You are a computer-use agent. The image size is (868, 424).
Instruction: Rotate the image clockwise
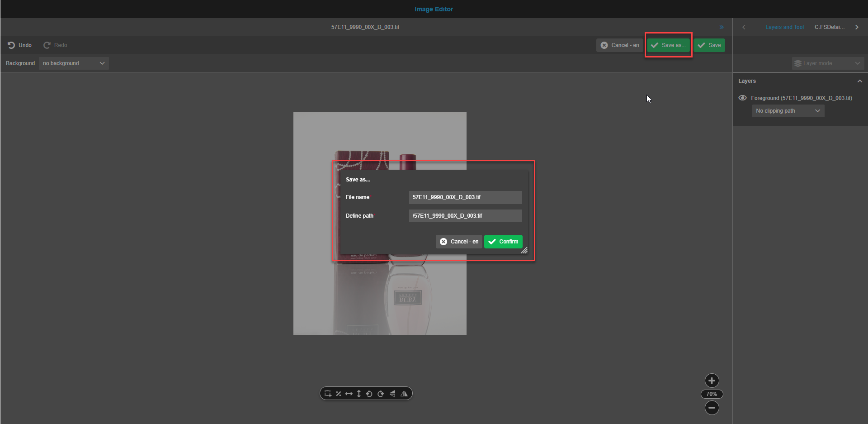(x=381, y=393)
